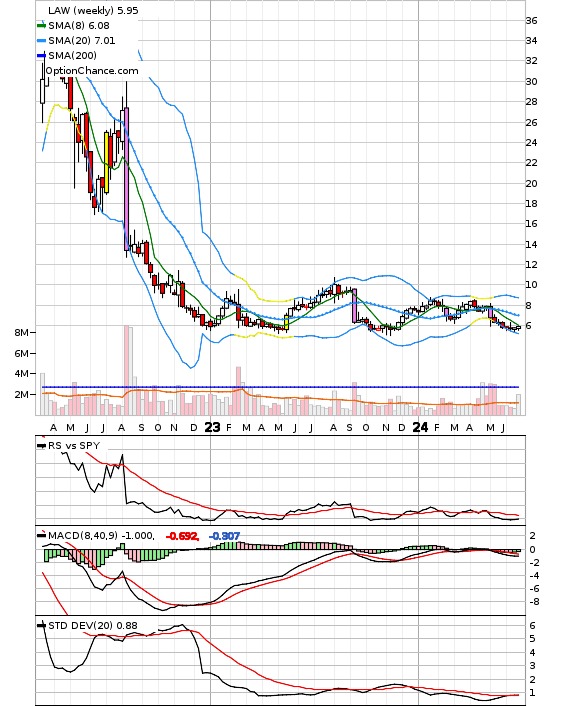Image resolution: width=566 pixels, height=706 pixels.
Task: Click the STD DEV(20) 0.88 label
Action: coord(92,625)
